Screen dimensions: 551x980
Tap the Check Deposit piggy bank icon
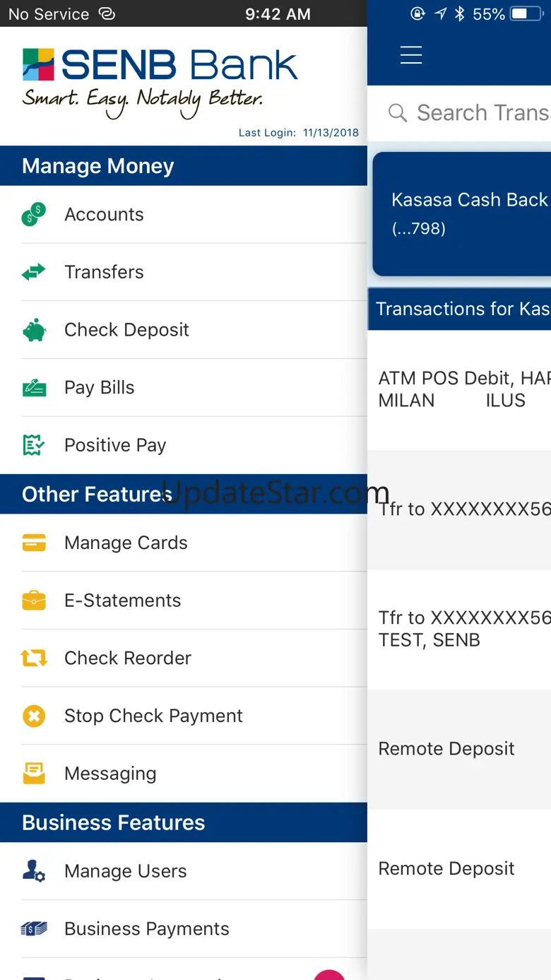[33, 330]
